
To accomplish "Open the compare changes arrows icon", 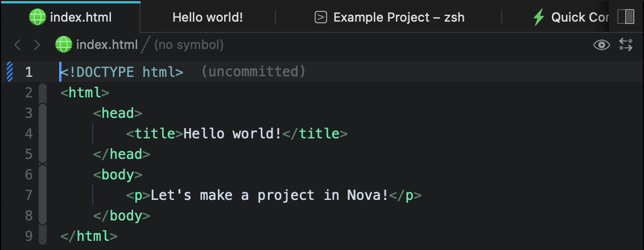I will coord(626,44).
